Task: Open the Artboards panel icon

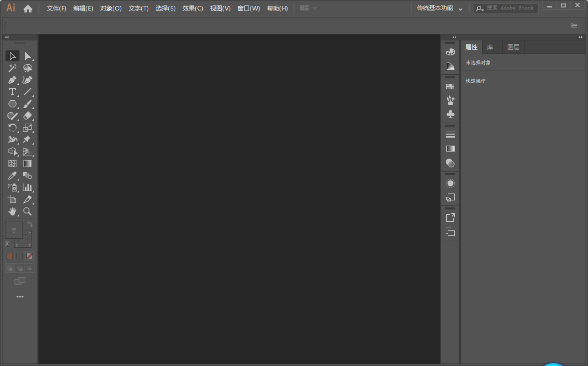Action: click(x=450, y=232)
